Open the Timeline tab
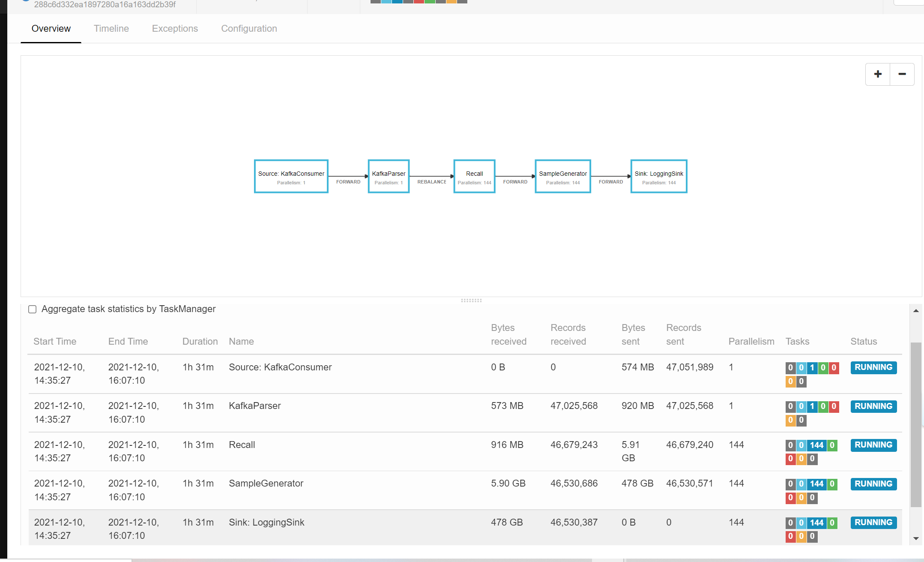924x562 pixels. click(x=111, y=29)
